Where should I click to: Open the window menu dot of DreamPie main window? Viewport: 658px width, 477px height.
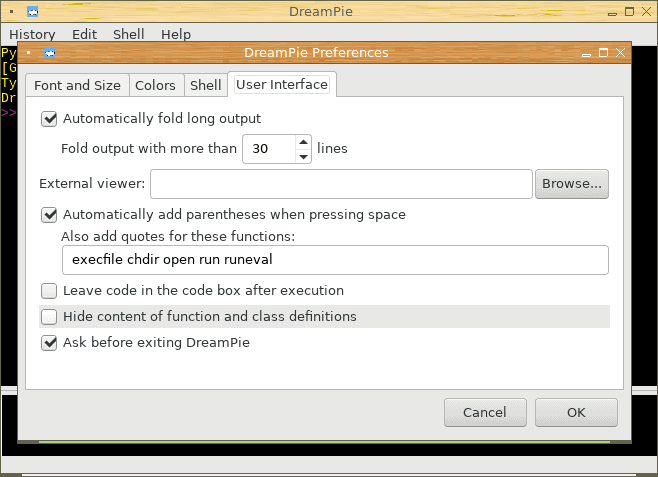[11, 12]
